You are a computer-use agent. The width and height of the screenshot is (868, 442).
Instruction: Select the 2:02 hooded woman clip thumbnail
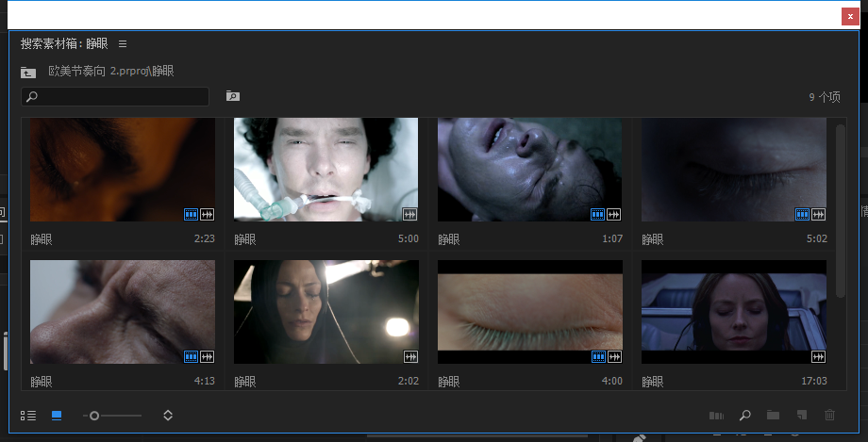click(326, 312)
